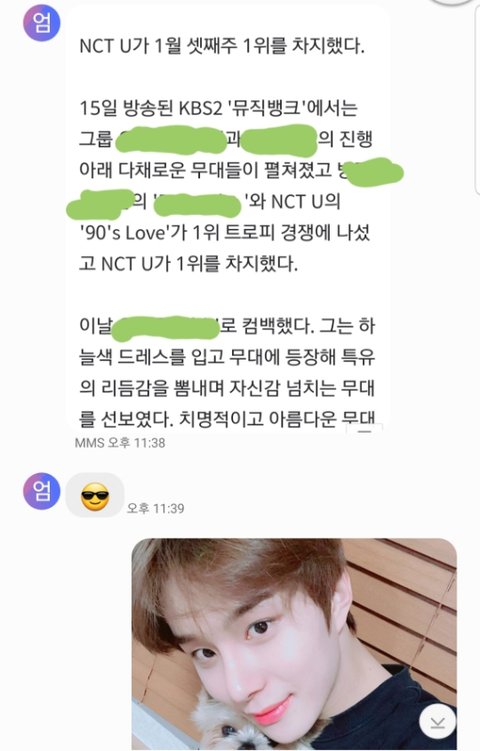The image size is (480, 751).
Task: Tap the 엄 avatar beside the sunglasses emoji
Action: click(42, 491)
